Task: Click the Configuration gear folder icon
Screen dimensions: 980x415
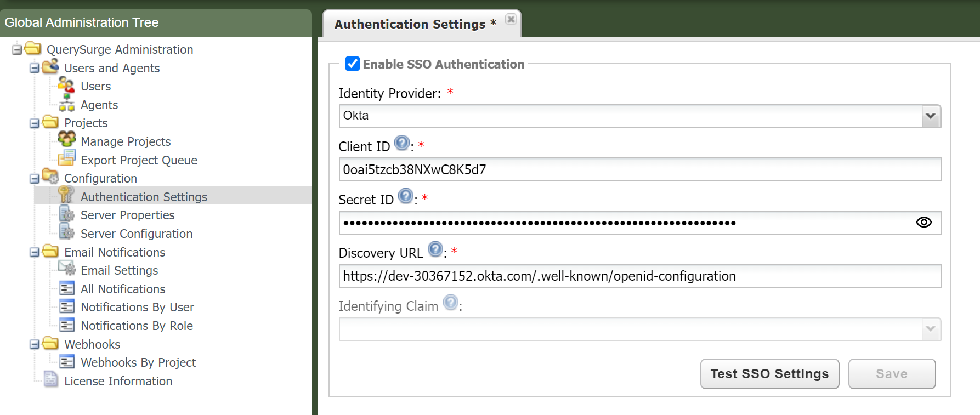Action: click(50, 177)
